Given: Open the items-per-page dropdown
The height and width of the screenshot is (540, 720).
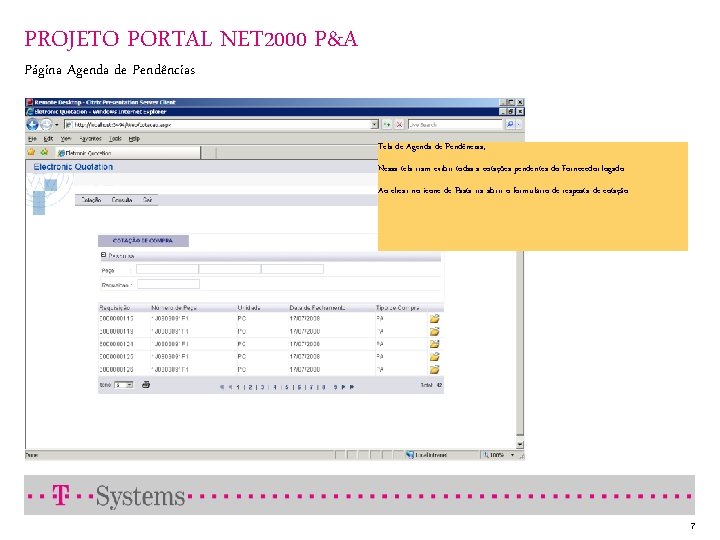Looking at the screenshot, I should pyautogui.click(x=124, y=385).
